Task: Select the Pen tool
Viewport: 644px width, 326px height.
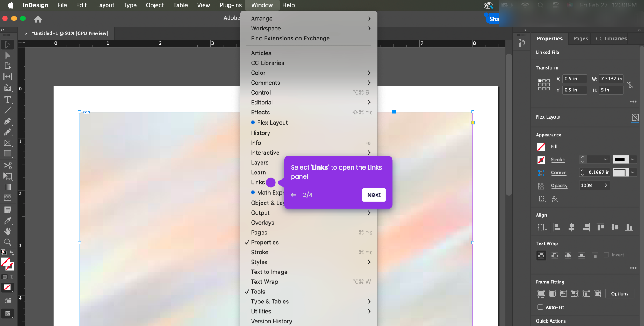Action: point(7,121)
